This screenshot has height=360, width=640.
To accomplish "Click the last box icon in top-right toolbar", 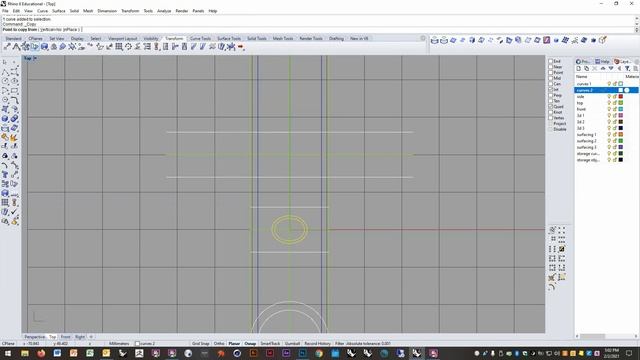I will [x=603, y=40].
